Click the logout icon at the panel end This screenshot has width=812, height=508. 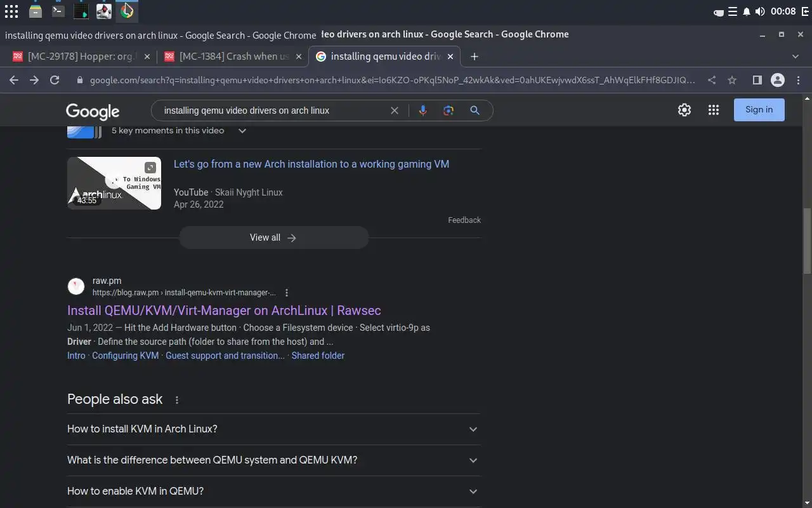pyautogui.click(x=804, y=11)
